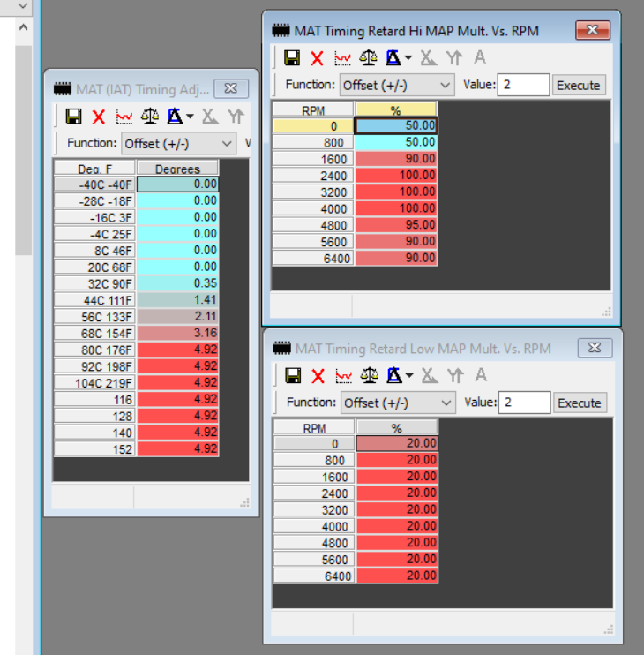Click fill tool icon in Hi MAP window

[393, 58]
